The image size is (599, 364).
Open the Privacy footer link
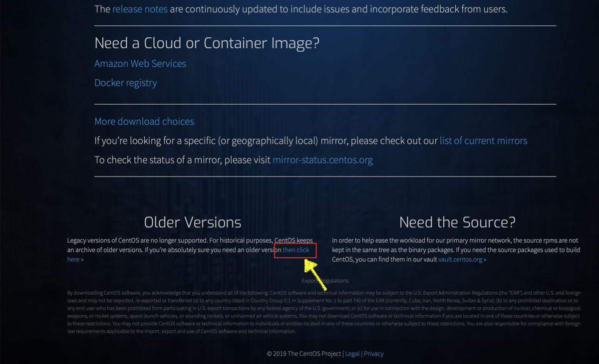(x=373, y=354)
